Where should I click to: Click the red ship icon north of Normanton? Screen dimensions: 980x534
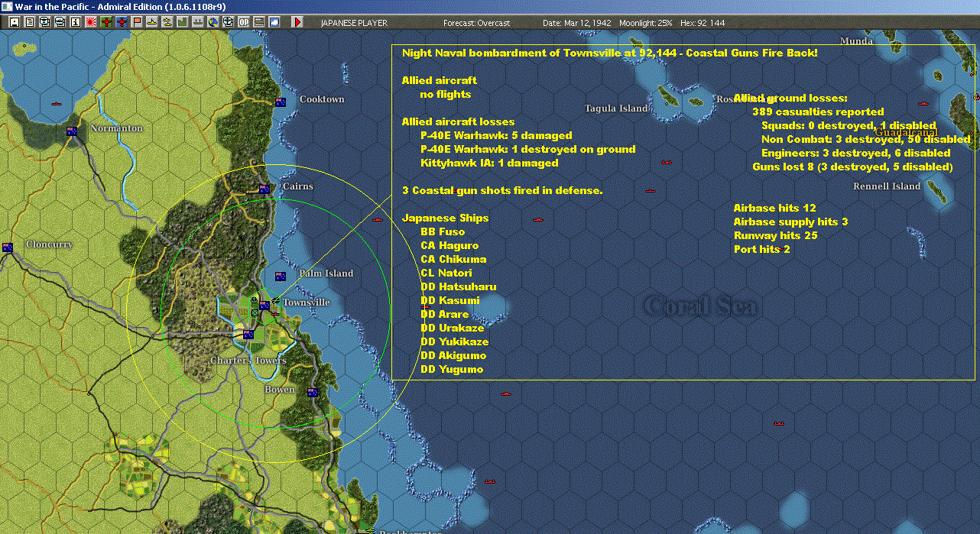(56, 103)
